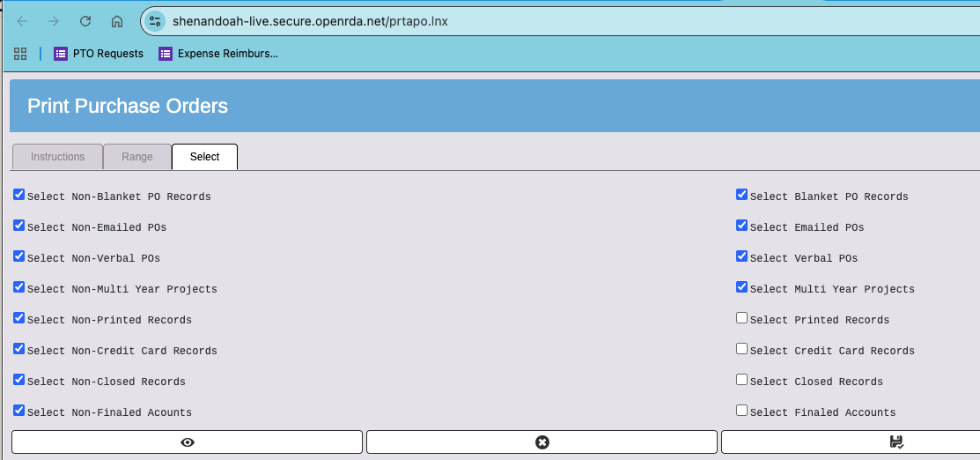
Task: Check Select Closed Records
Action: pos(742,379)
